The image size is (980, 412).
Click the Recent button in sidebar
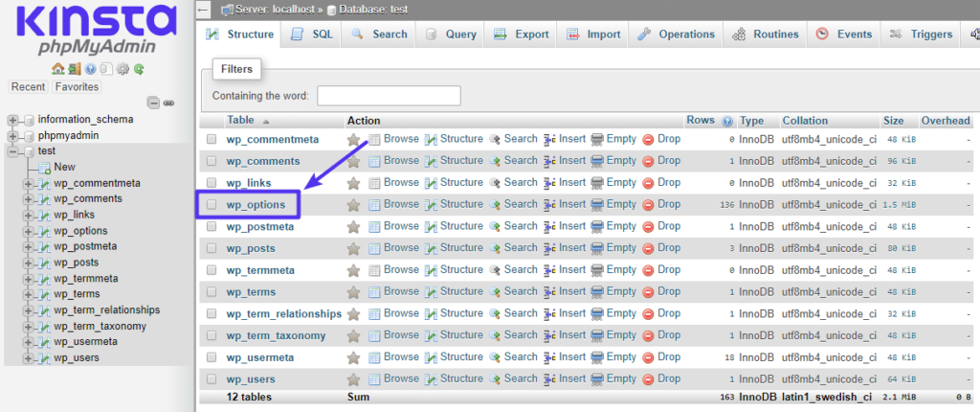(28, 87)
